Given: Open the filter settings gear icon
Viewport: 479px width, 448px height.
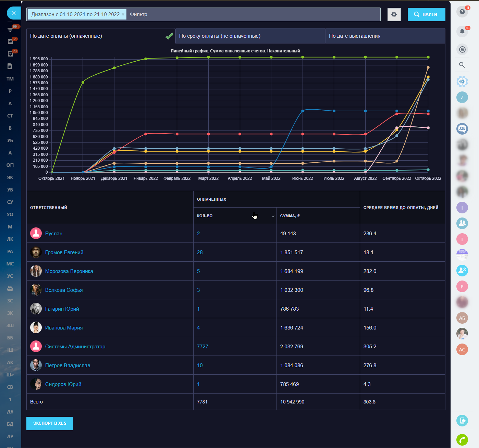Looking at the screenshot, I should tap(394, 14).
